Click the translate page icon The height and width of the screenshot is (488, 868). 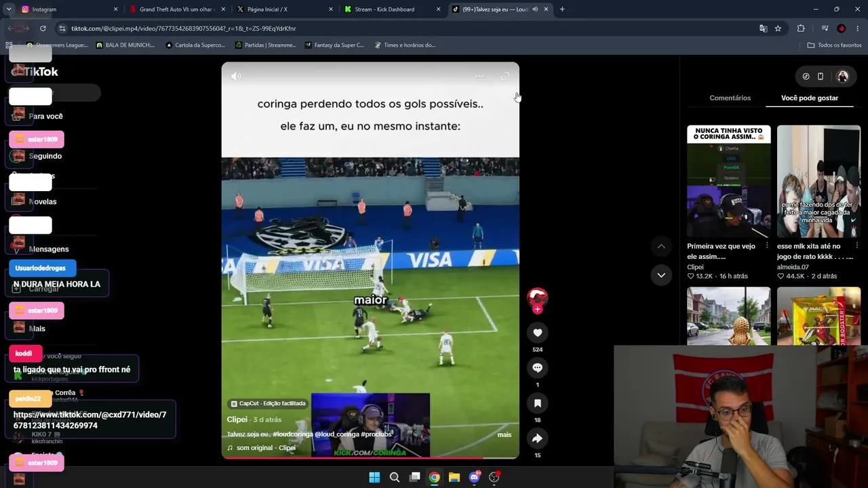tap(763, 28)
